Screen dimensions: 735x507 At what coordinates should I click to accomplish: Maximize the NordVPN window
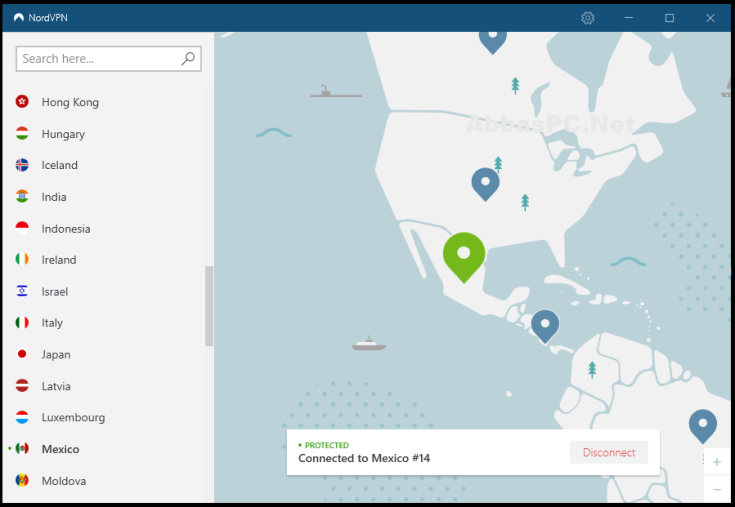669,18
